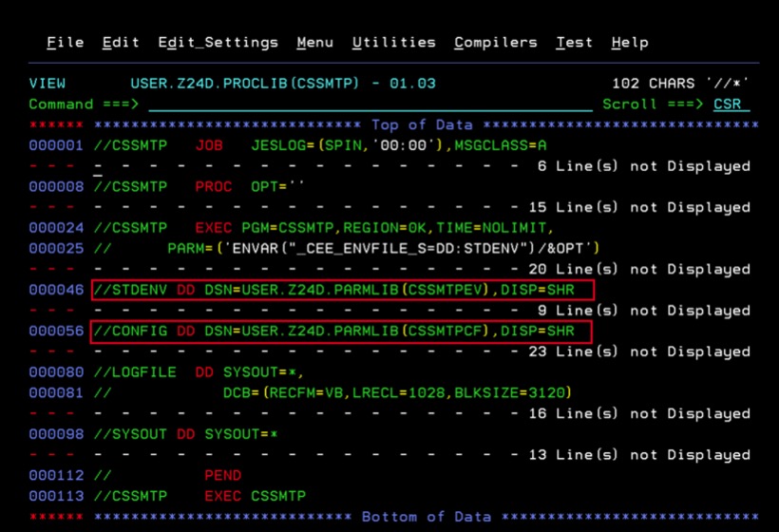Viewport: 779px width, 532px height.
Task: Open the Menu menu item
Action: click(x=315, y=43)
